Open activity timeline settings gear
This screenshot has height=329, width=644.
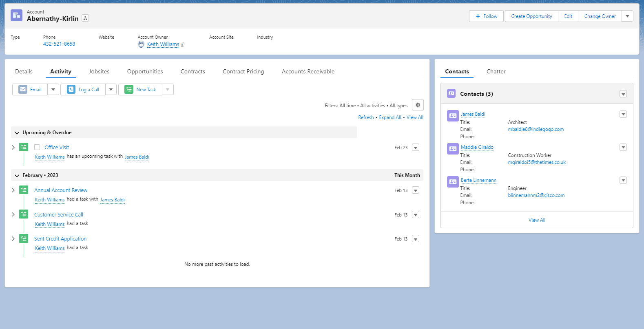[418, 105]
